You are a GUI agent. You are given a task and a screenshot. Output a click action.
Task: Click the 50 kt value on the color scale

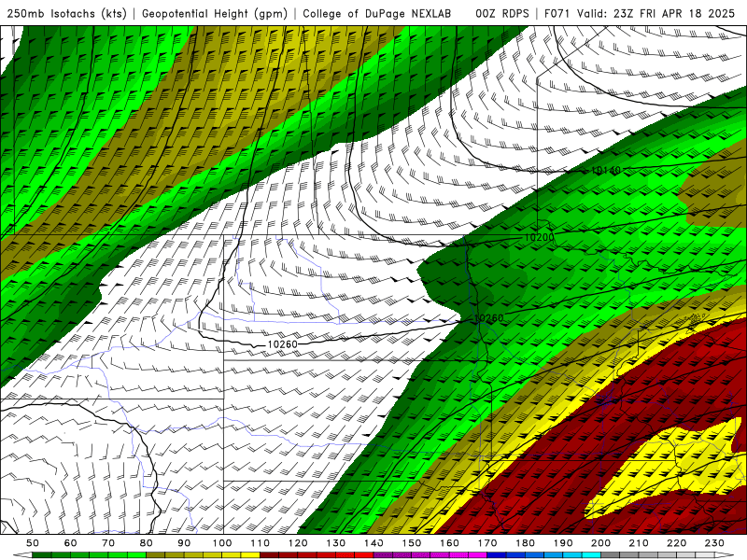pos(33,543)
